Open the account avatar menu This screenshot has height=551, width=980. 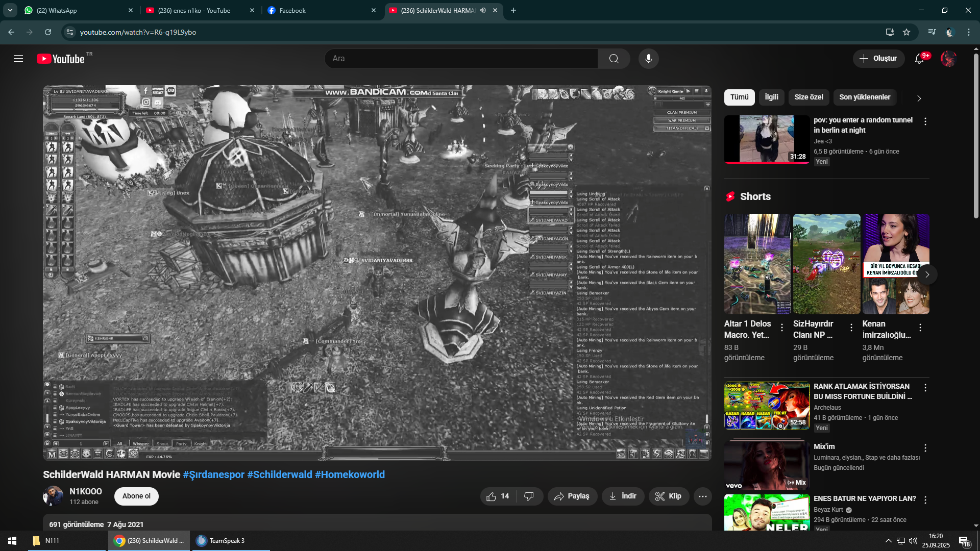point(948,59)
